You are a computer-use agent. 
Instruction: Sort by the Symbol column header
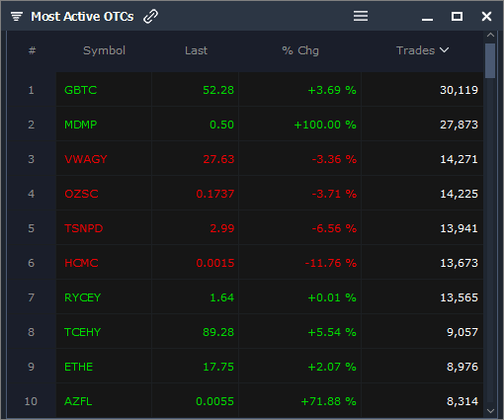click(104, 50)
